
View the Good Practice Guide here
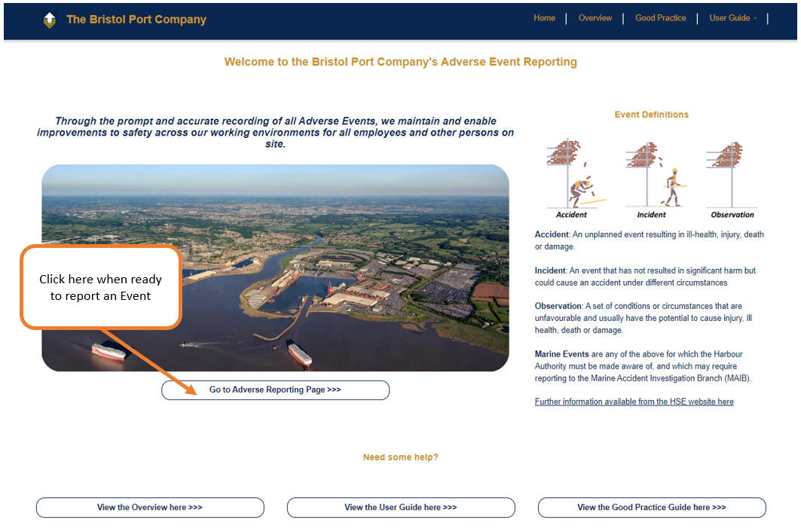point(651,507)
